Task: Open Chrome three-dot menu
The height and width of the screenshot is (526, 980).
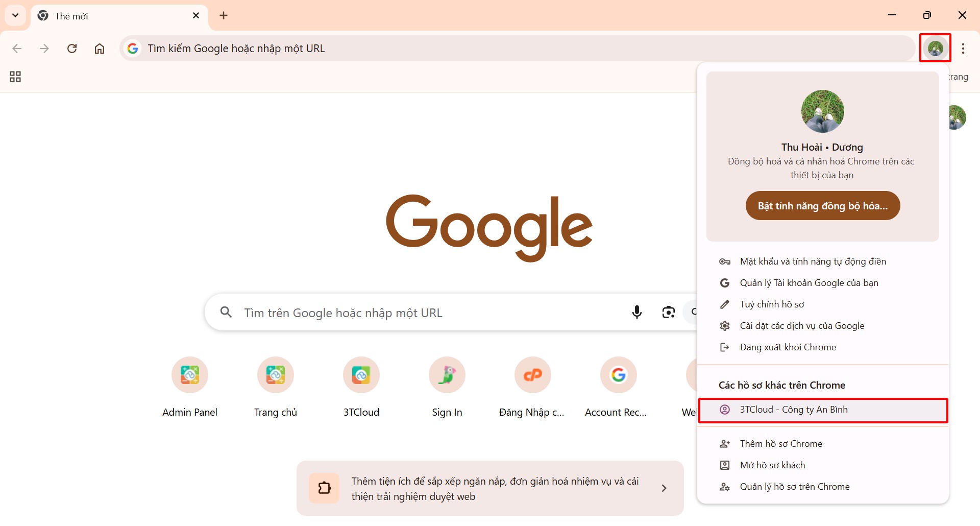Action: click(963, 49)
